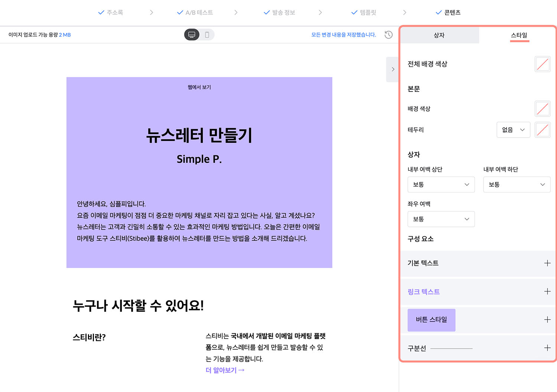Image resolution: width=557 pixels, height=392 pixels.
Task: Expand 버튼 스타일 section plus icon
Action: pyautogui.click(x=547, y=319)
